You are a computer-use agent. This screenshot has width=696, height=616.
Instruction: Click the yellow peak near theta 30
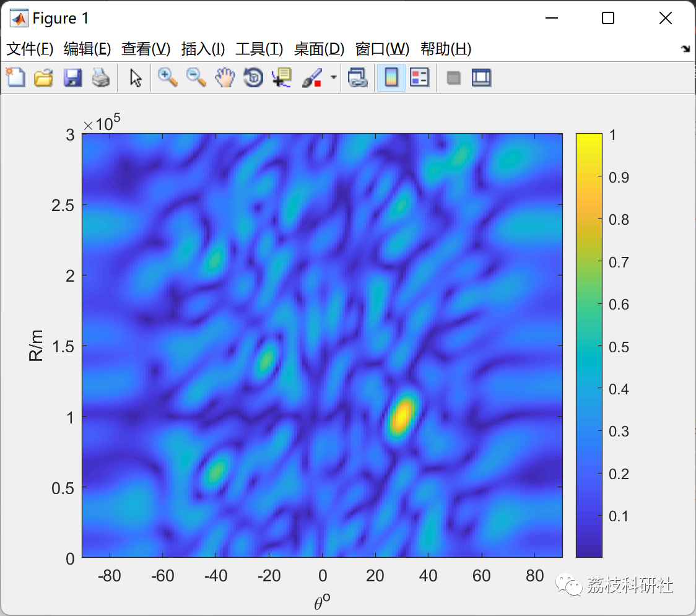click(402, 416)
